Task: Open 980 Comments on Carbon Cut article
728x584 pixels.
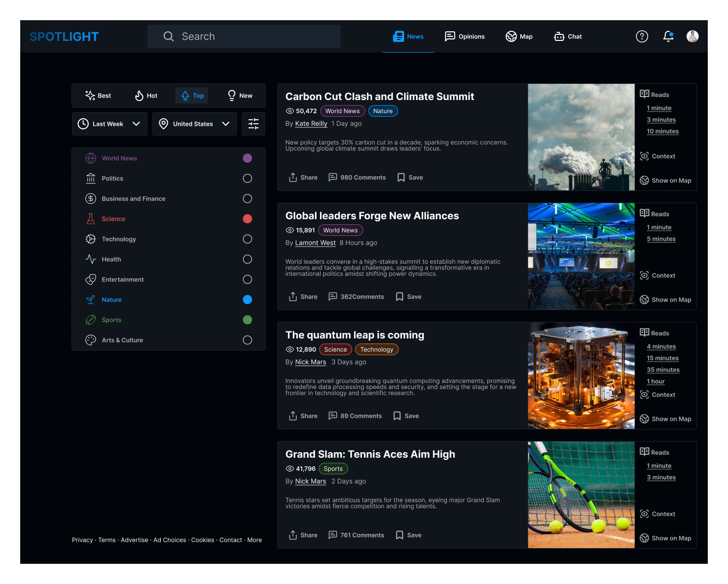Action: tap(357, 177)
